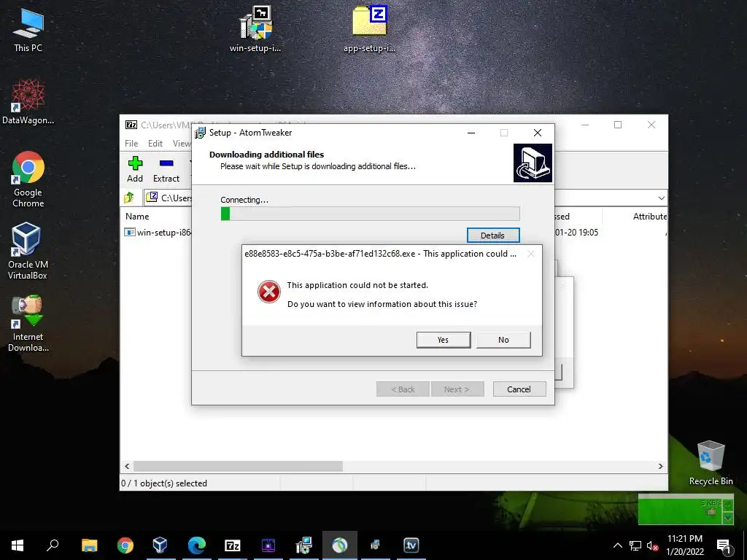Open the TeamViewer taskbar icon

coord(411,545)
